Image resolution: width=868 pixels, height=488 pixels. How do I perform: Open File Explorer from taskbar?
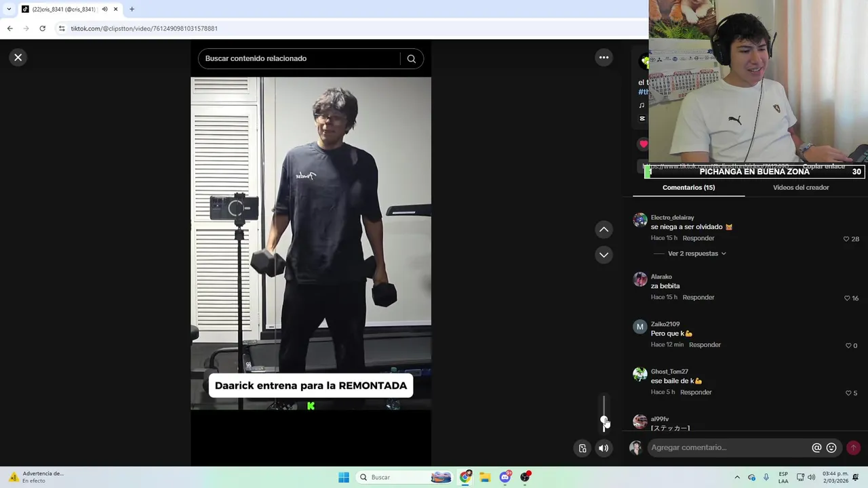pyautogui.click(x=485, y=477)
